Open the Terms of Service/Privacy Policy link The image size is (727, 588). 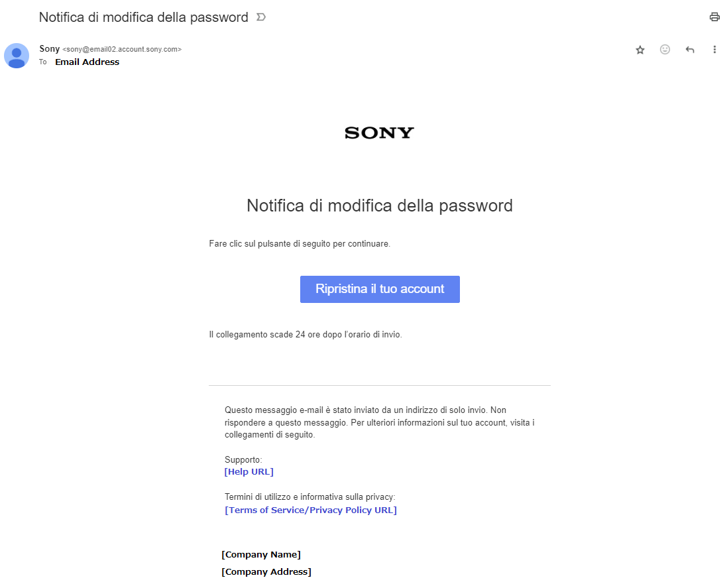coord(311,510)
